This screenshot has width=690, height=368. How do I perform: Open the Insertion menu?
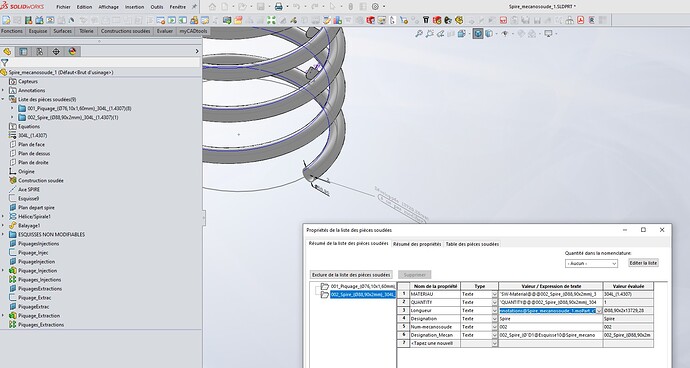pyautogui.click(x=135, y=7)
